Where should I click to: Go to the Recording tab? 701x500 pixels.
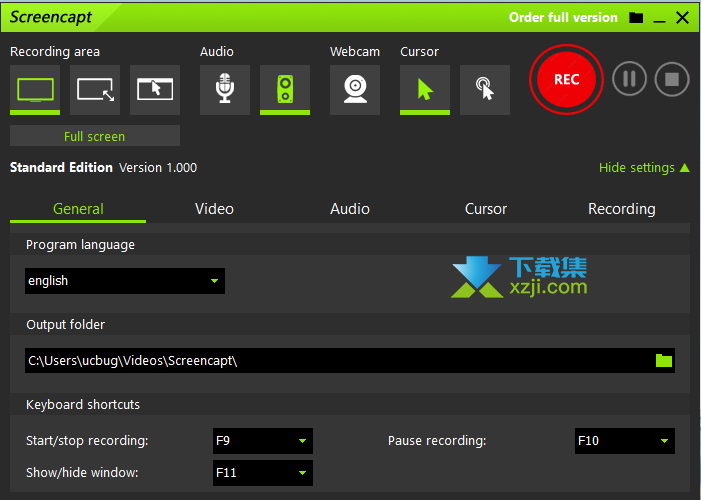click(622, 209)
